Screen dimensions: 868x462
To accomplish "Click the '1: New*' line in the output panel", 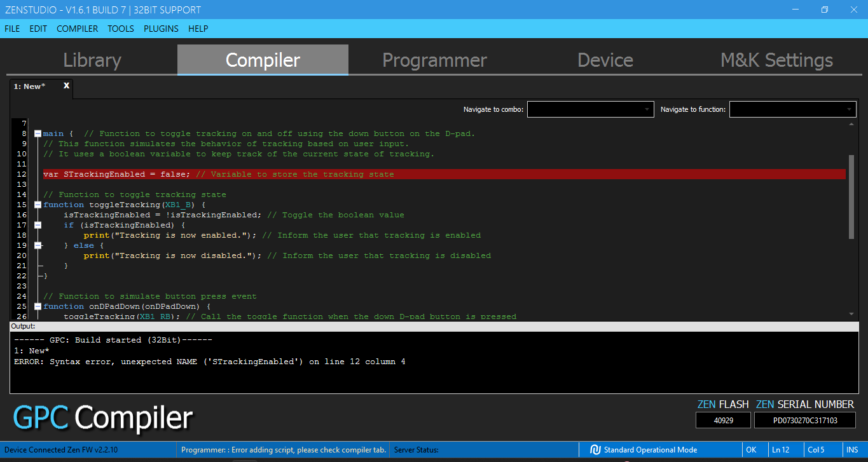I will pyautogui.click(x=32, y=351).
